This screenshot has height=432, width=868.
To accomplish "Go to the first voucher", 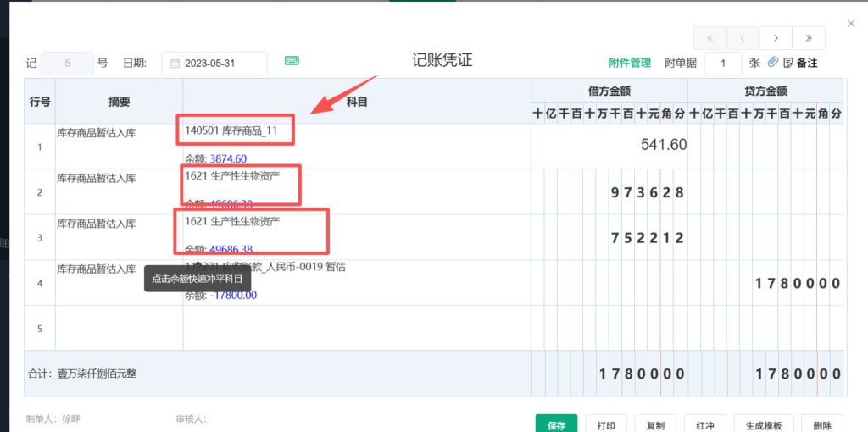I will [x=709, y=38].
